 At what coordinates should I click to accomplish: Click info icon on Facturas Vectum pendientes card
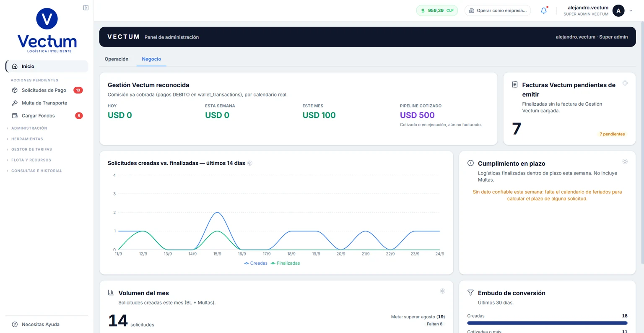[x=625, y=83]
